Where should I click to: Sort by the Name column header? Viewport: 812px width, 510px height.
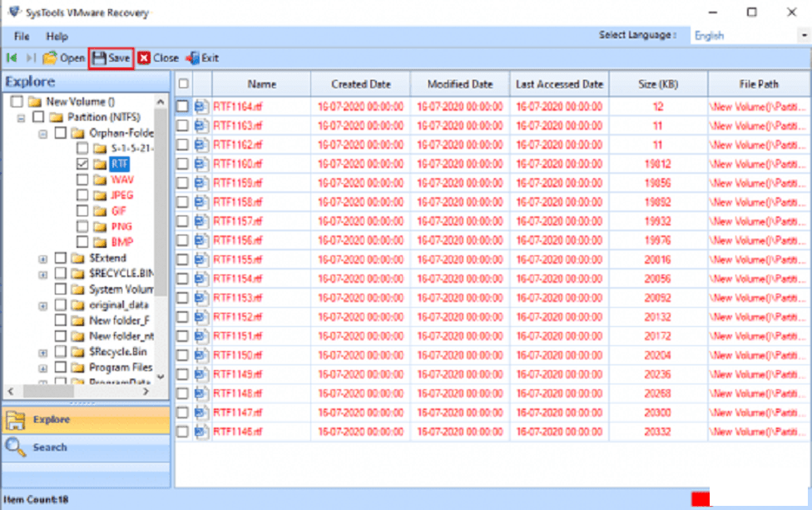coord(261,84)
